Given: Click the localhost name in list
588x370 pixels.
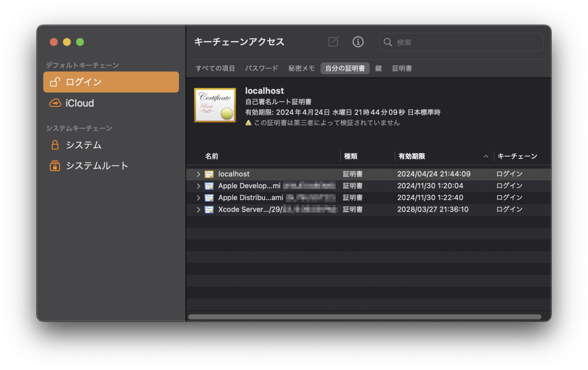Looking at the screenshot, I should (x=234, y=174).
